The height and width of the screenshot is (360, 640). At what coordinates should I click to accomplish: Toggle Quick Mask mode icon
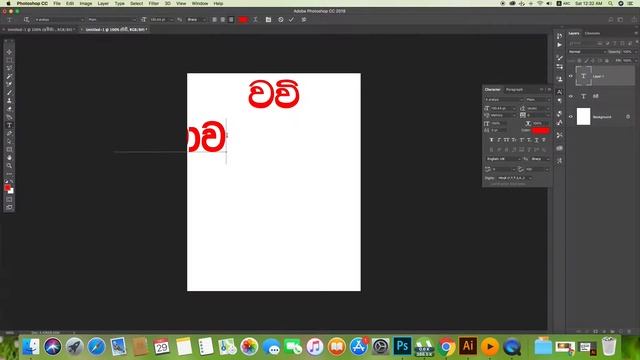9,200
